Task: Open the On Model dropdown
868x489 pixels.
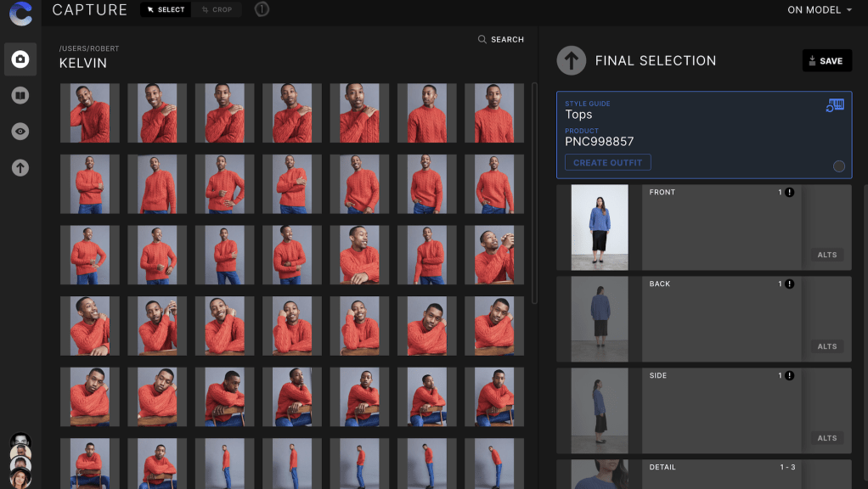Action: pyautogui.click(x=820, y=10)
